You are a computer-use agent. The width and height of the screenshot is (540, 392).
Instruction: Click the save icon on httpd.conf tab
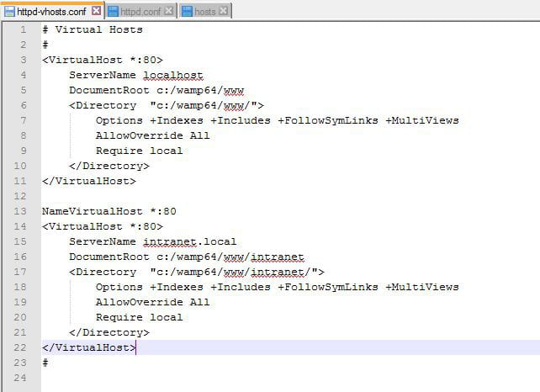pyautogui.click(x=113, y=12)
